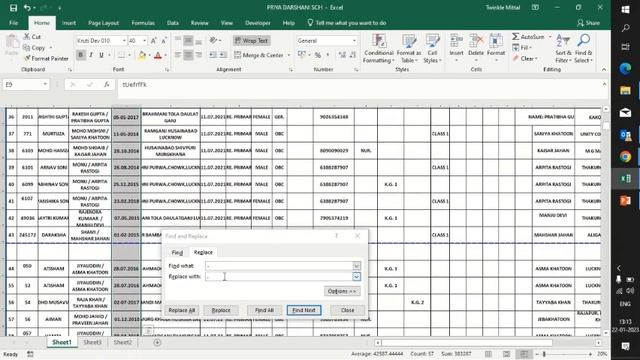The width and height of the screenshot is (640, 360).
Task: Click Options >> in the dialog
Action: point(342,291)
